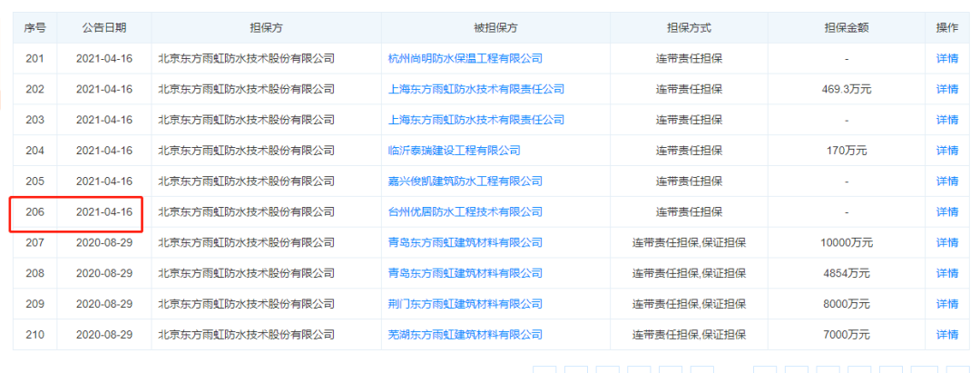
Task: Click the 担保金额 column header
Action: 846,27
